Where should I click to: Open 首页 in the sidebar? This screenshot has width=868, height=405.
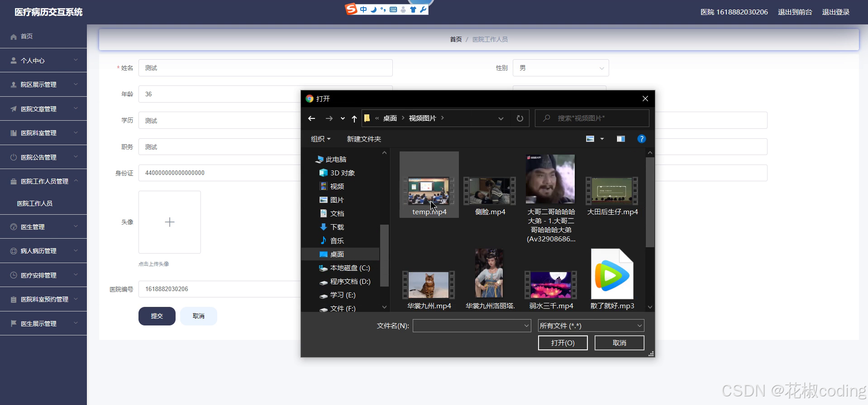pos(43,36)
